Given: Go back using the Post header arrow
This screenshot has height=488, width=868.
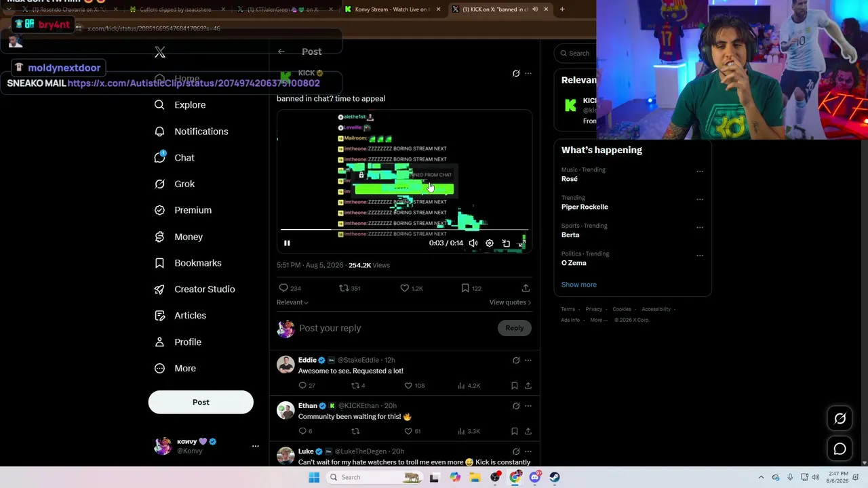Looking at the screenshot, I should point(281,52).
